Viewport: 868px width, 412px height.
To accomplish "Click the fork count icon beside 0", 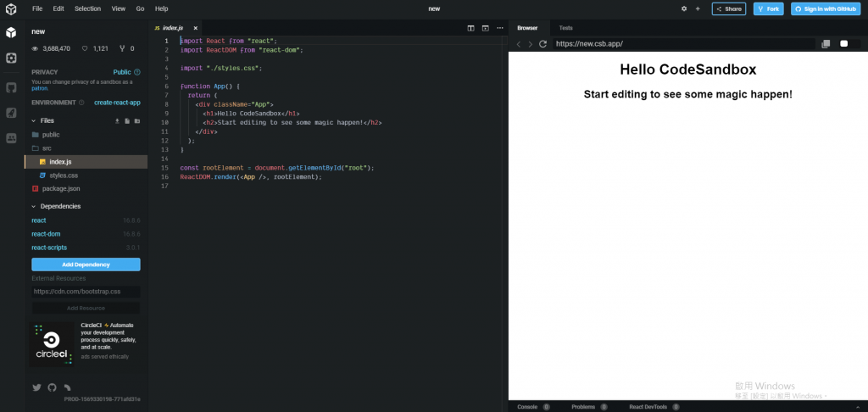I will [x=122, y=48].
